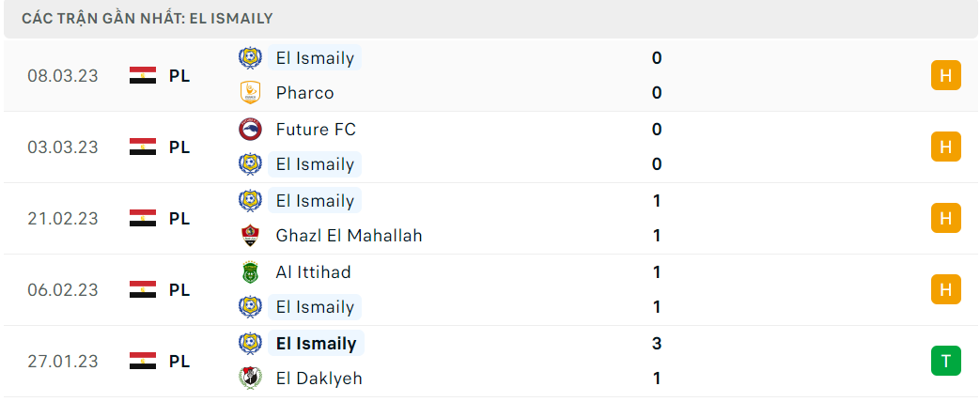Click Egypt flag in 03.03.23 row

(x=143, y=147)
